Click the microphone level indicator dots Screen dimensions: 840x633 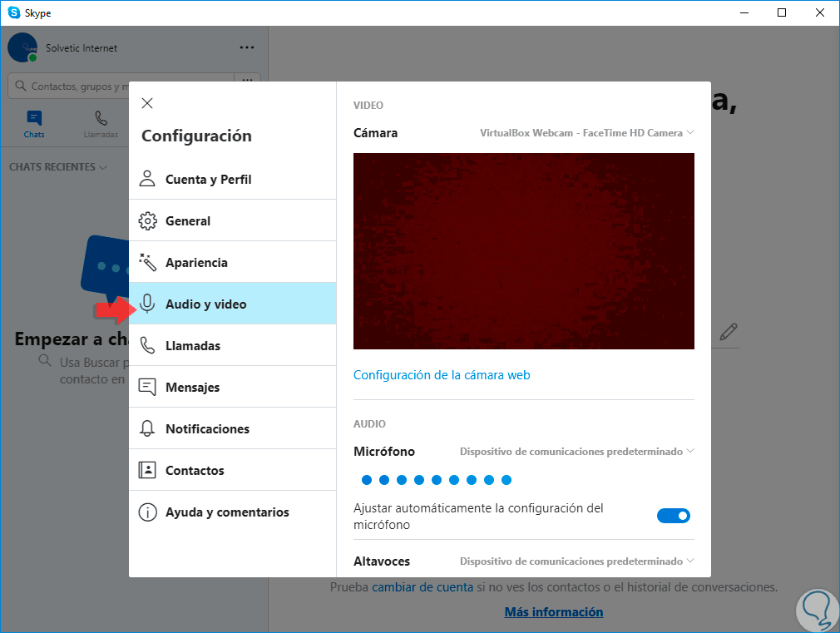tap(436, 480)
